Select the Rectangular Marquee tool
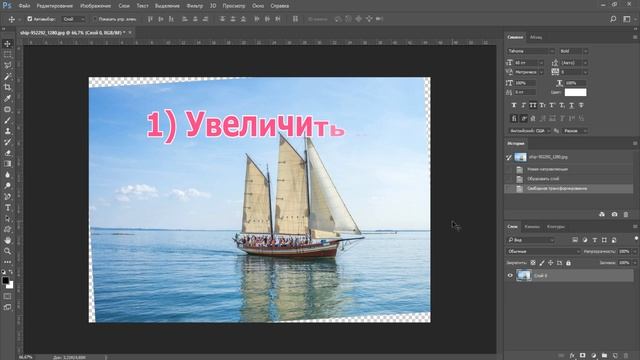The image size is (640, 360). coord(7,55)
